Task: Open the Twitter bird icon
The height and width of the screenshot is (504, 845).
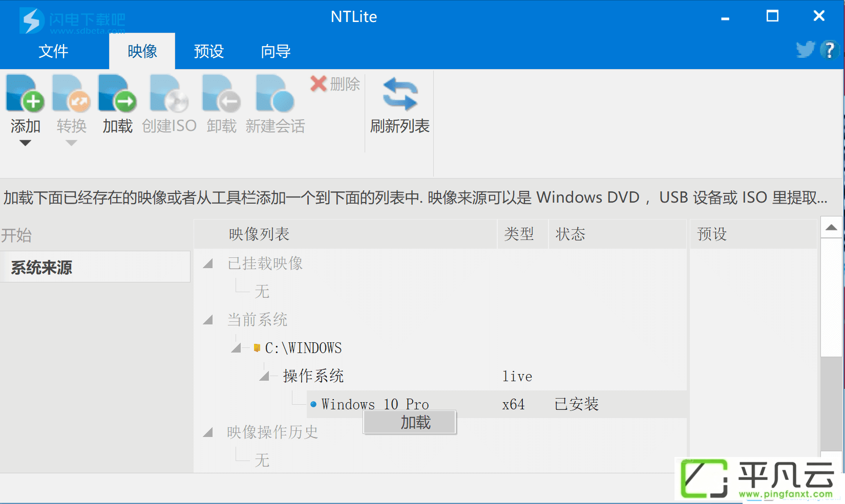Action: tap(806, 50)
